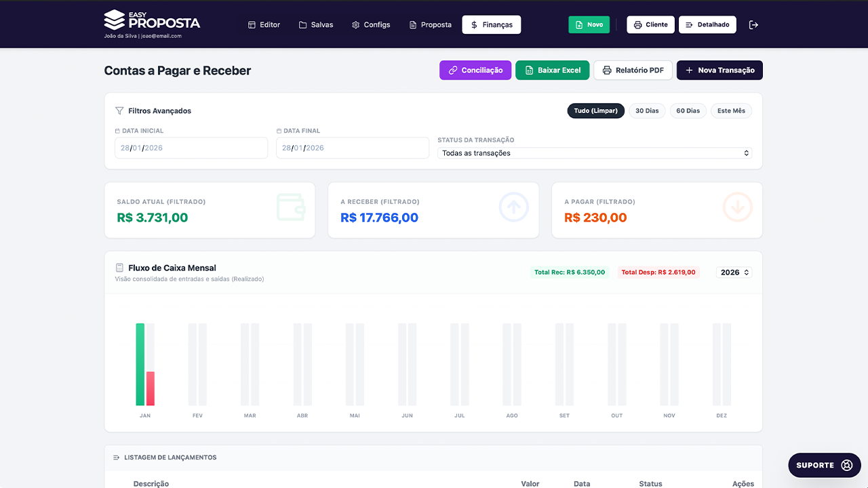Click the blue up-arrow icon on A Receber
The image size is (868, 488).
click(513, 207)
